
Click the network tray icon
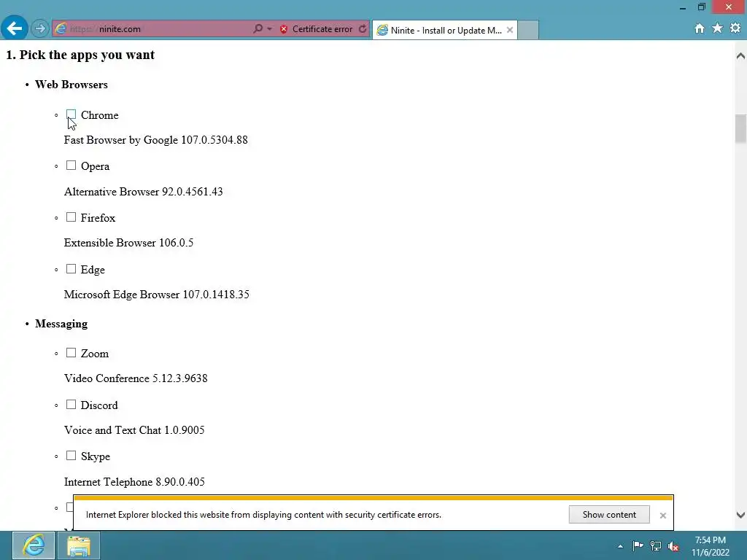click(656, 546)
